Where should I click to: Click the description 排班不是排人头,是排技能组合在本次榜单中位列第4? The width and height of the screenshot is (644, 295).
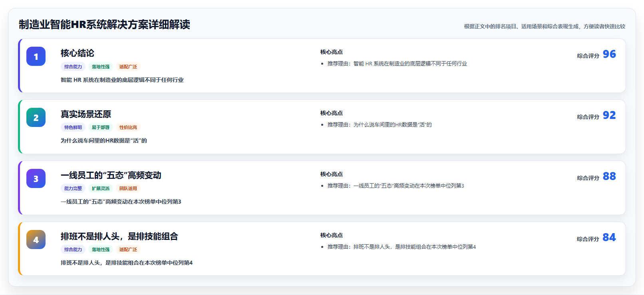click(127, 263)
